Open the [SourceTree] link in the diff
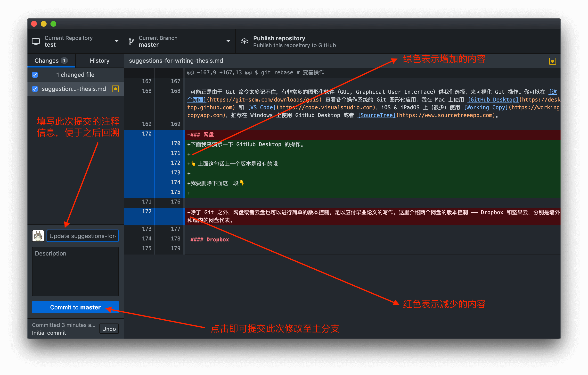 pos(376,115)
